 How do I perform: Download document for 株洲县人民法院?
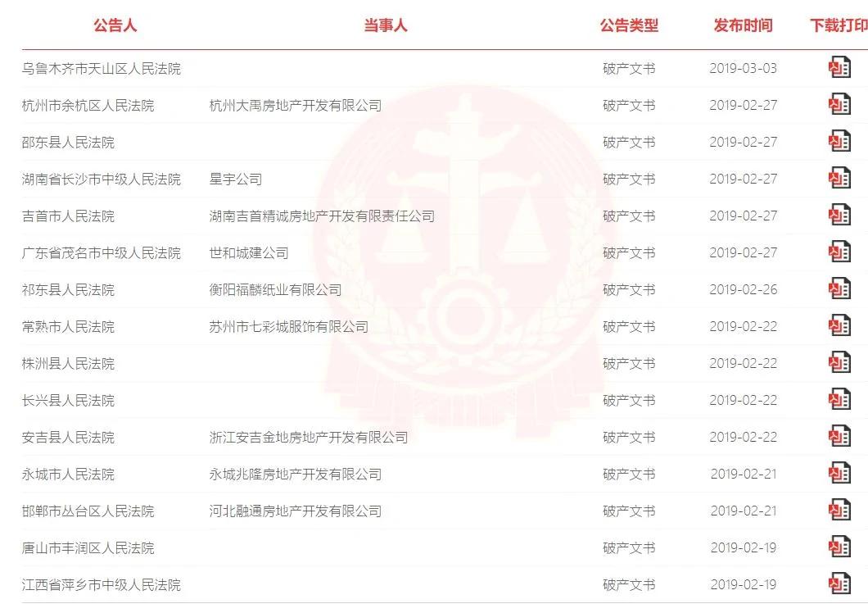click(x=839, y=362)
